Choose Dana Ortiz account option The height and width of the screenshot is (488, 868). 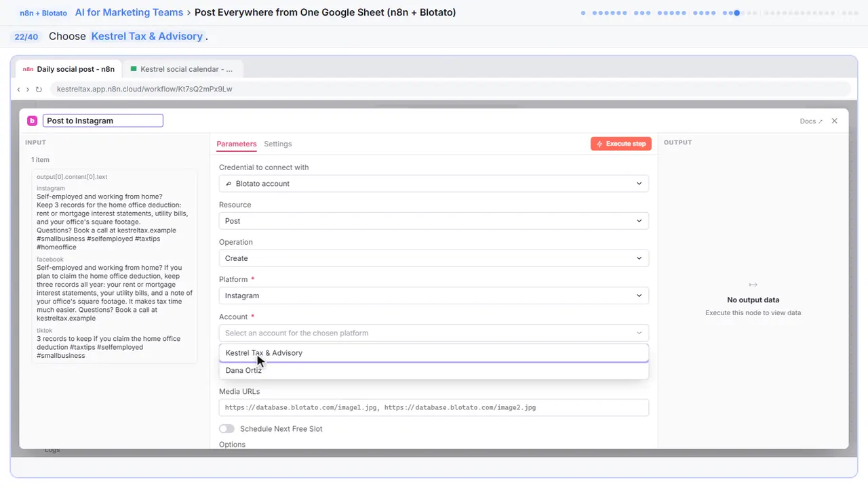click(x=434, y=371)
